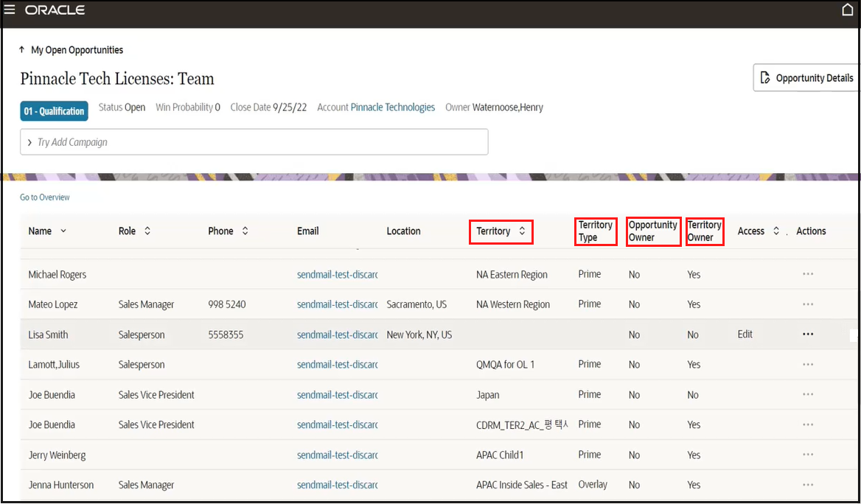Click Sacramento, US location cell
This screenshot has height=504, width=861.
click(x=416, y=304)
